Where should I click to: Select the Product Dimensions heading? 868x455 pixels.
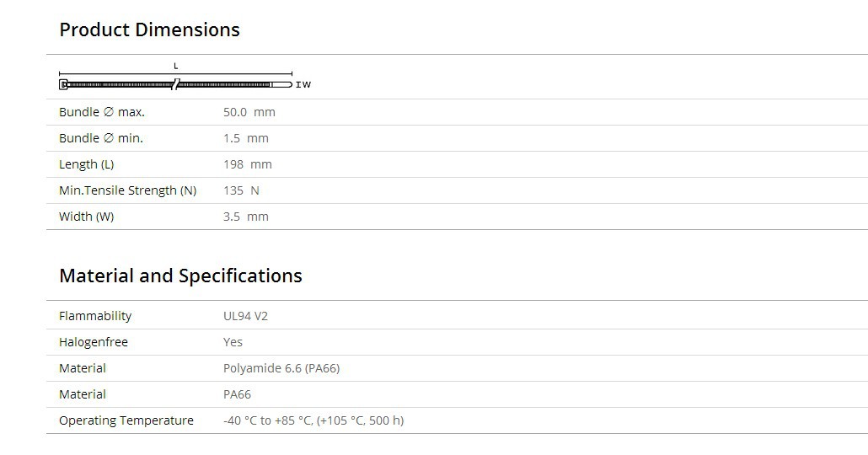click(149, 29)
